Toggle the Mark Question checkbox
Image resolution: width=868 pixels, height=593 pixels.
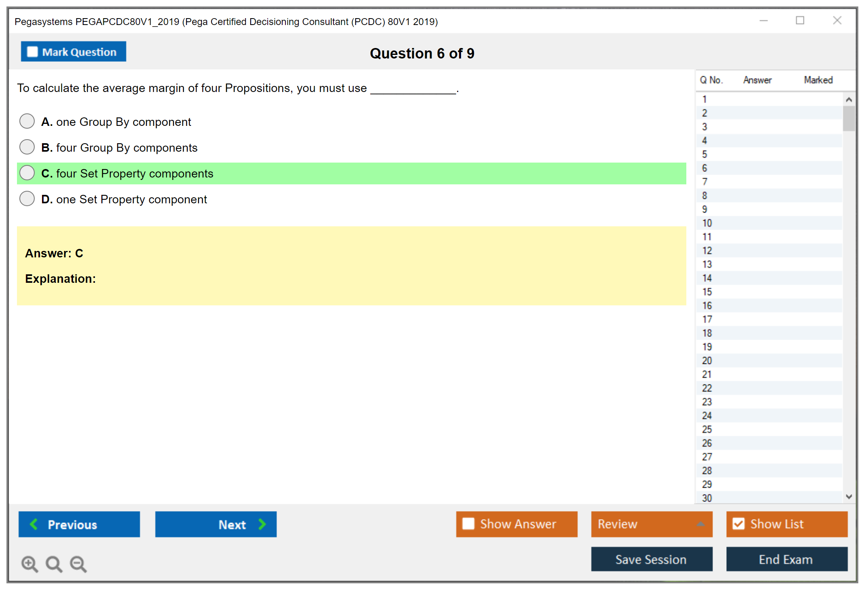point(32,52)
